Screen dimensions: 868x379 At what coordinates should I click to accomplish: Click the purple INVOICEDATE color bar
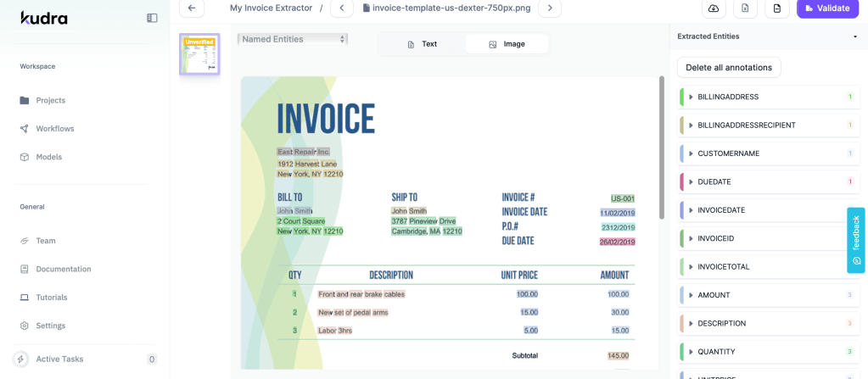click(680, 210)
